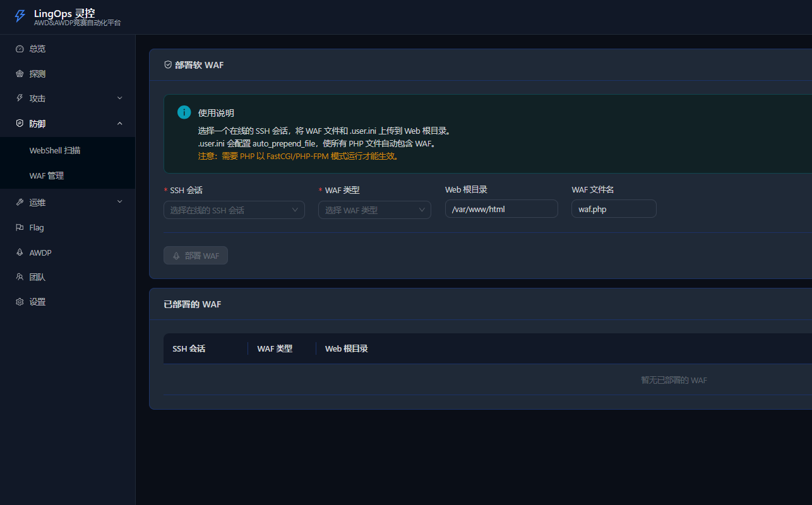Click the LingOps 灵控 title
The width and height of the screenshot is (812, 505).
(x=64, y=13)
